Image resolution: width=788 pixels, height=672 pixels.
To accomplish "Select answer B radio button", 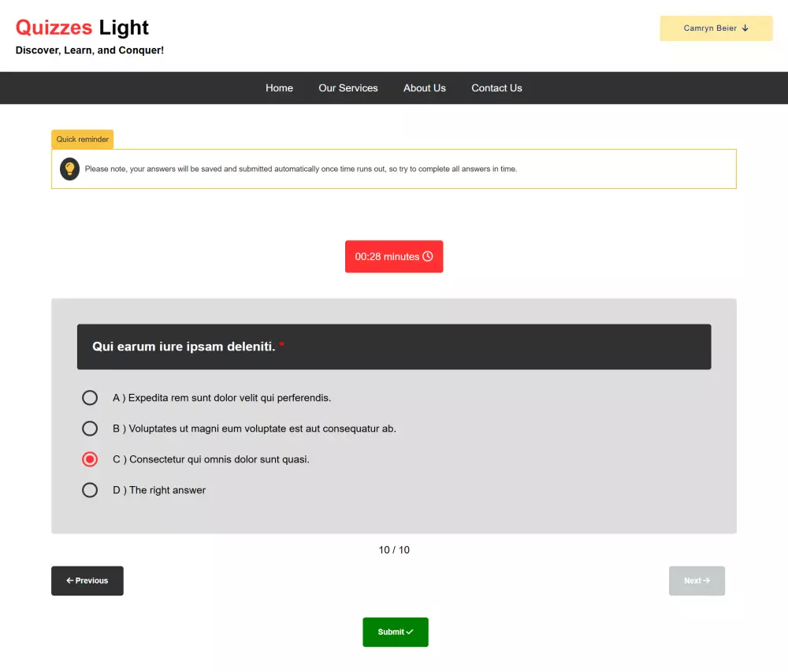I will click(x=90, y=428).
